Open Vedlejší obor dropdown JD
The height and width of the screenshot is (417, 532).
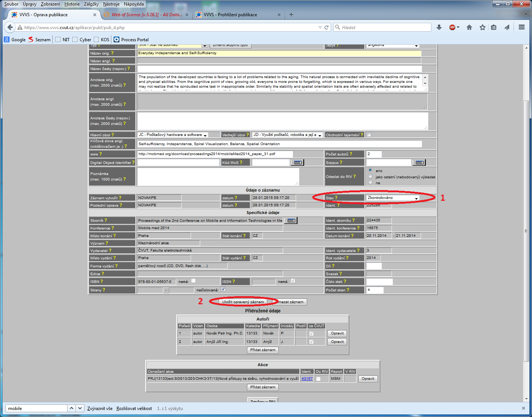(288, 135)
